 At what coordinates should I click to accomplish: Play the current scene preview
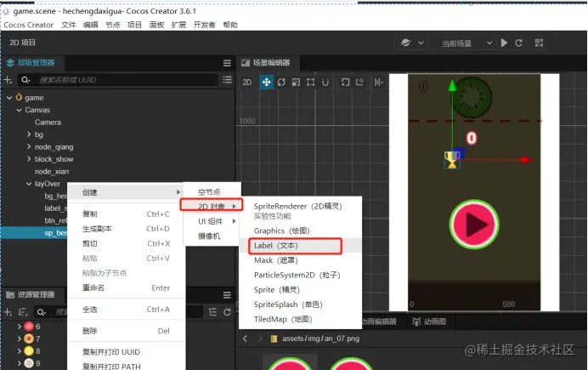point(504,43)
